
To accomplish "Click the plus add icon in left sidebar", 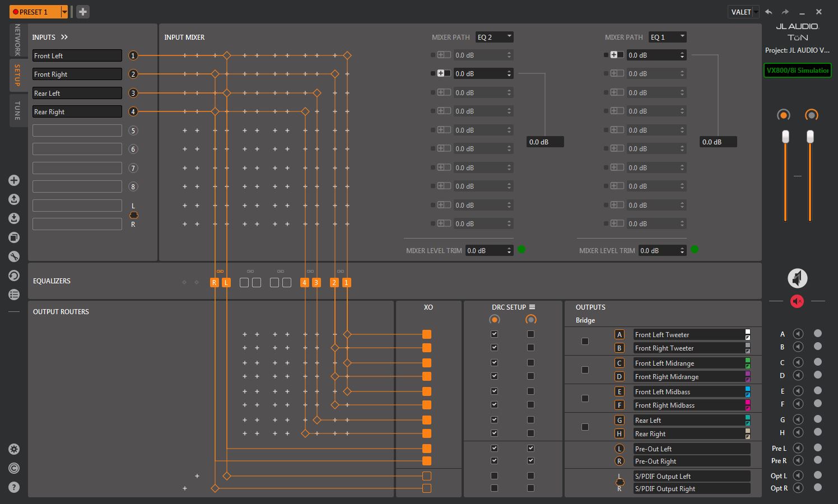I will tap(14, 180).
